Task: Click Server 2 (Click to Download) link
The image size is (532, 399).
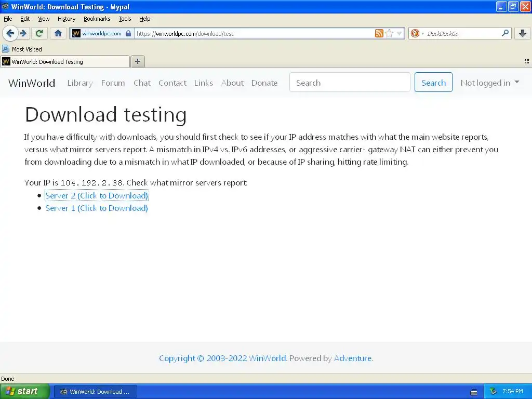Action: [97, 195]
